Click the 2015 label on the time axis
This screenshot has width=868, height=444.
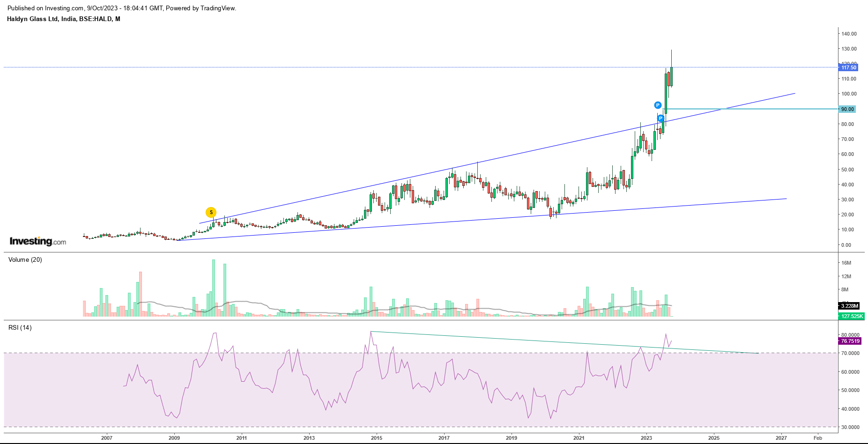(377, 438)
